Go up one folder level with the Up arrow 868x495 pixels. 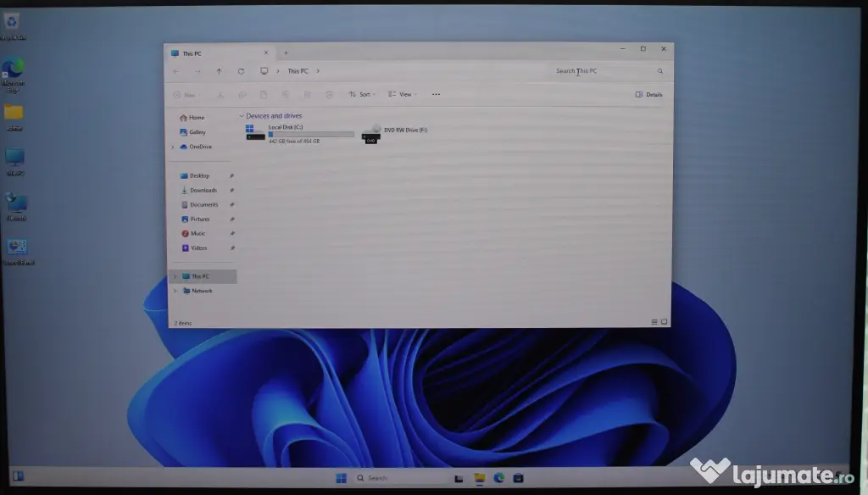[x=219, y=71]
